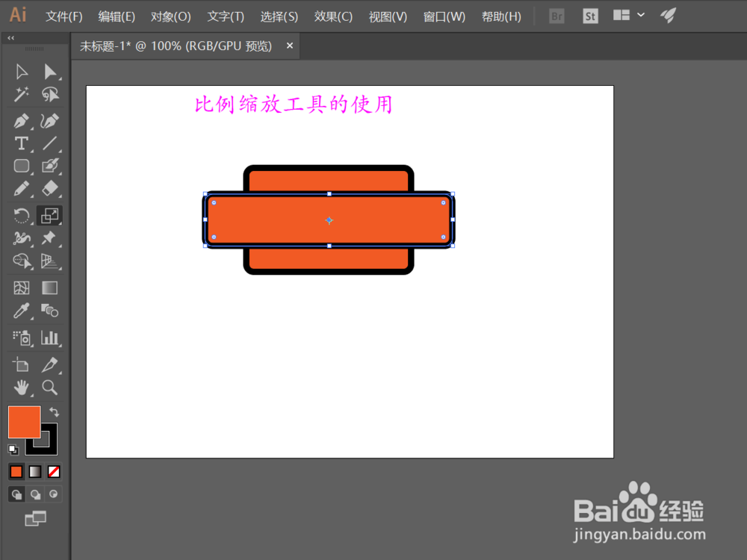Select the Rotate tool

click(x=22, y=216)
